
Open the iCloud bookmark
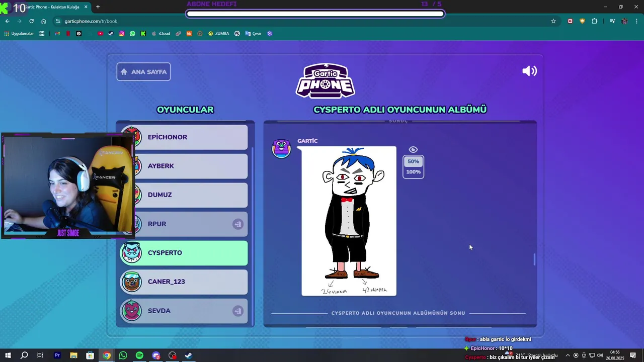(x=161, y=34)
